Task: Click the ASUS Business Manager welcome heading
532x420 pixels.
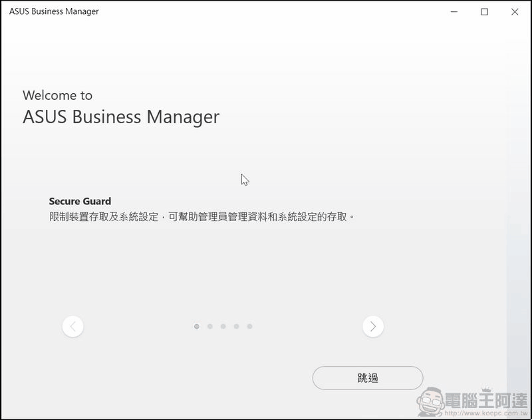Action: [x=121, y=117]
